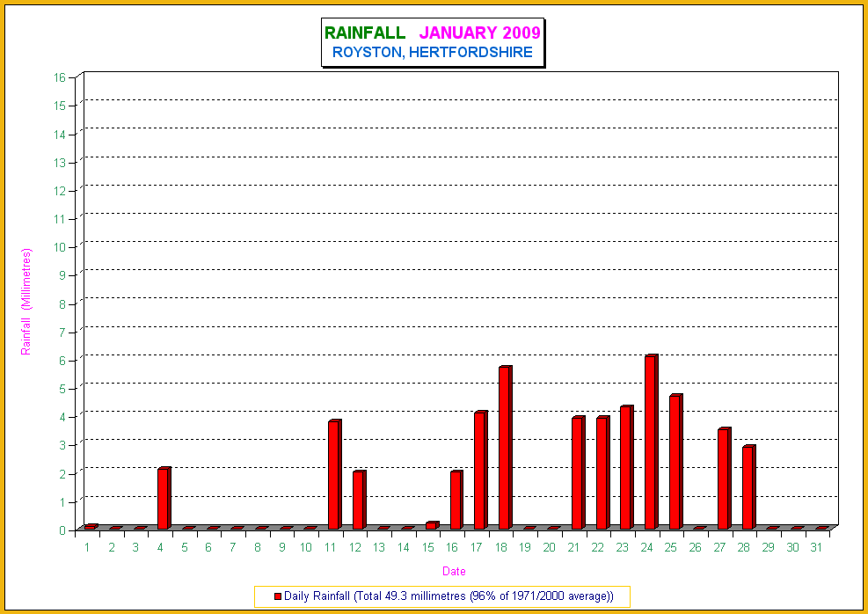This screenshot has height=614, width=868.
Task: Click the x-axis date label '24'
Action: [x=646, y=547]
